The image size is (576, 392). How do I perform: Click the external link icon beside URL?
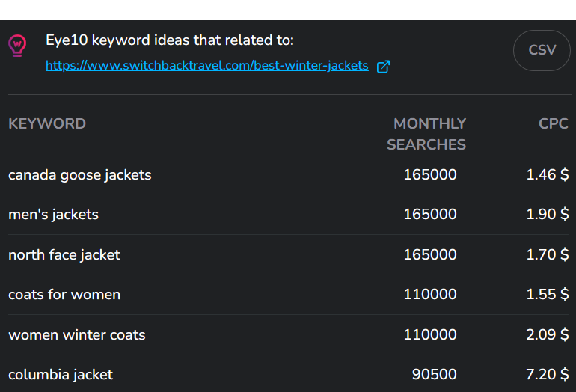pos(383,67)
